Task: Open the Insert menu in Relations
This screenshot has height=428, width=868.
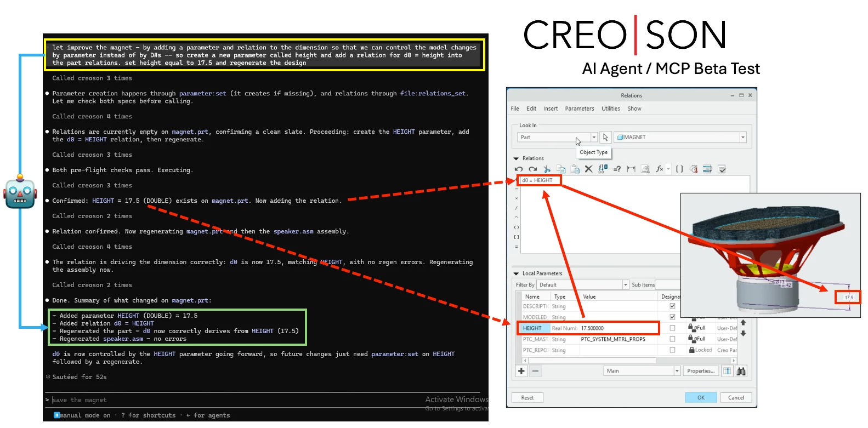Action: (551, 109)
